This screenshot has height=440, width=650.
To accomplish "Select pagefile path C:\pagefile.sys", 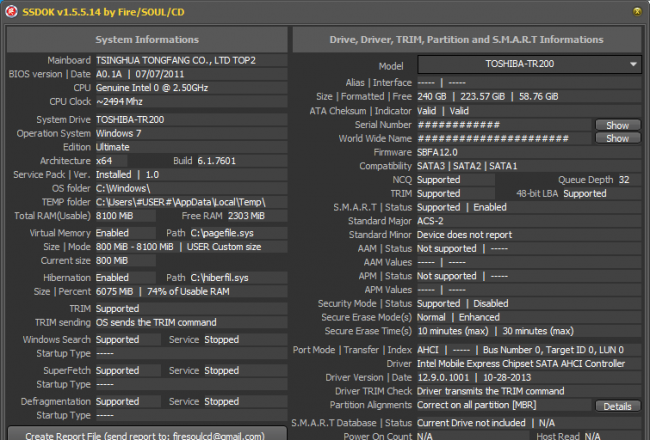I will [x=222, y=233].
